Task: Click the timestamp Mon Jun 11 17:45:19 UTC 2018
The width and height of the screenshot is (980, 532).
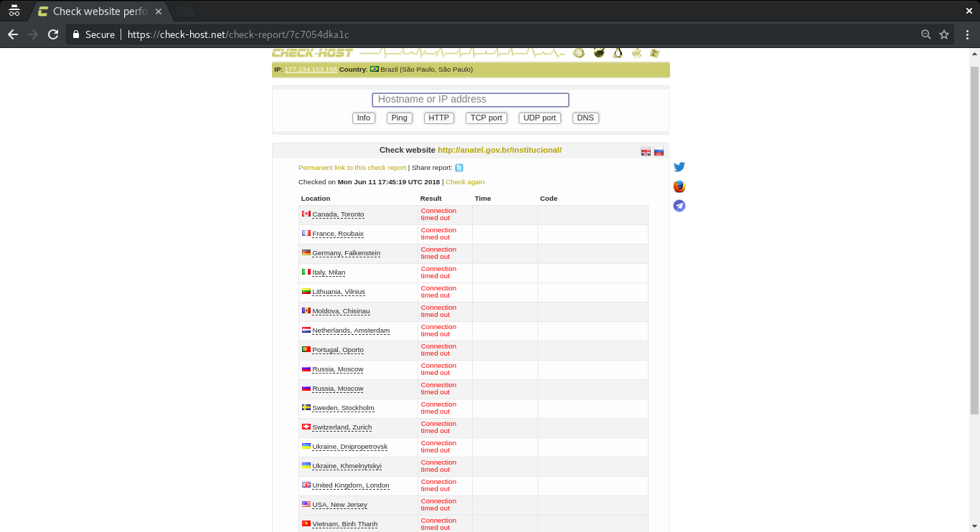Action: click(389, 182)
